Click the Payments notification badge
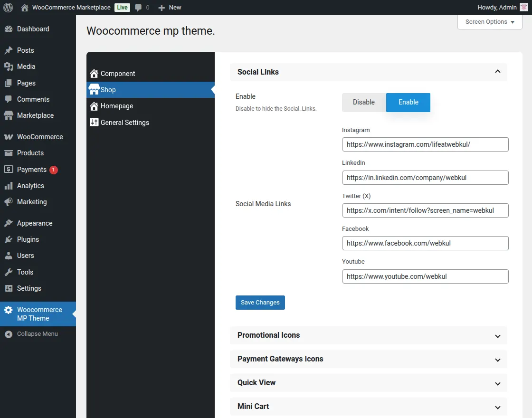The width and height of the screenshot is (532, 418). pyautogui.click(x=53, y=170)
